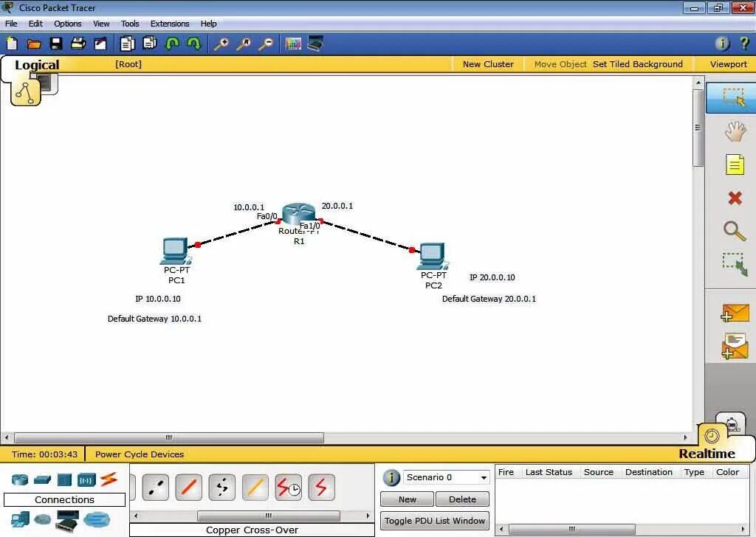Viewport: 756px width, 537px height.
Task: Click the New file icon
Action: tap(12, 44)
